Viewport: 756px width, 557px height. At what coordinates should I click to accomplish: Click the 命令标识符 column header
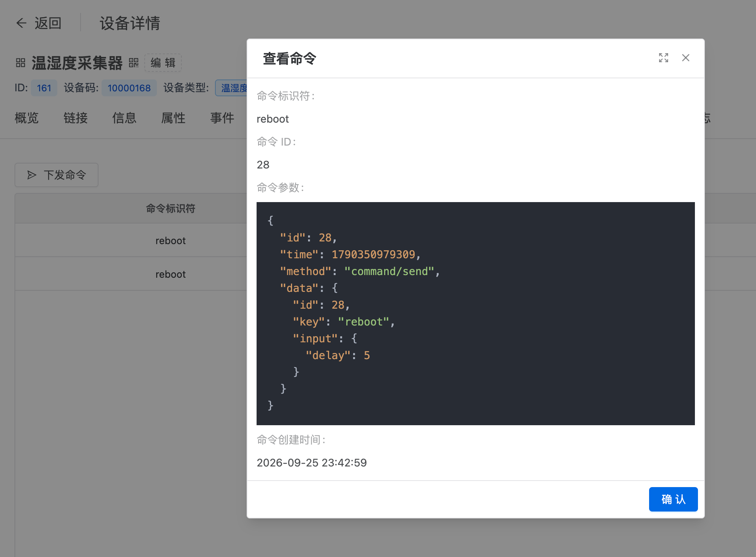[170, 208]
